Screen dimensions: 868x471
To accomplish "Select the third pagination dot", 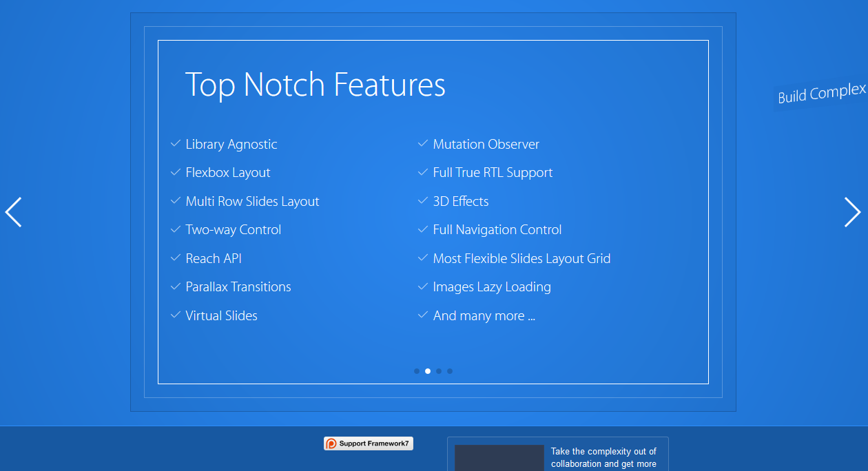I will pyautogui.click(x=439, y=371).
